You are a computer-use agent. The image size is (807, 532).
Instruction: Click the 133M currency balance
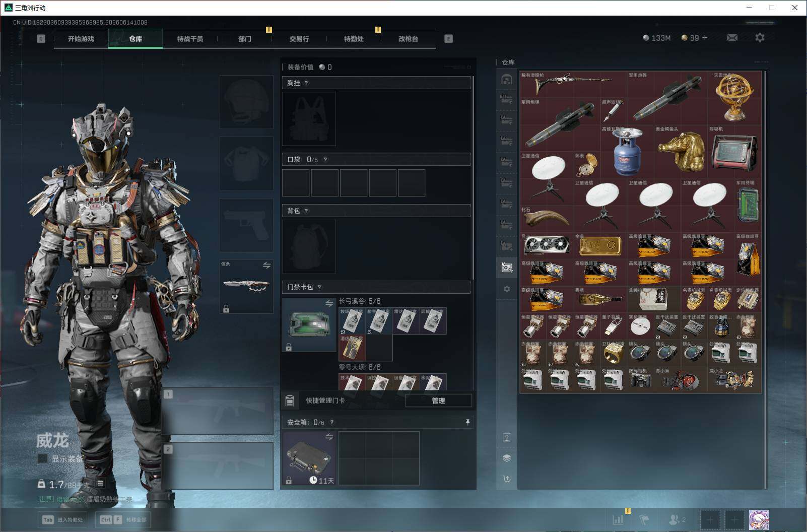657,38
